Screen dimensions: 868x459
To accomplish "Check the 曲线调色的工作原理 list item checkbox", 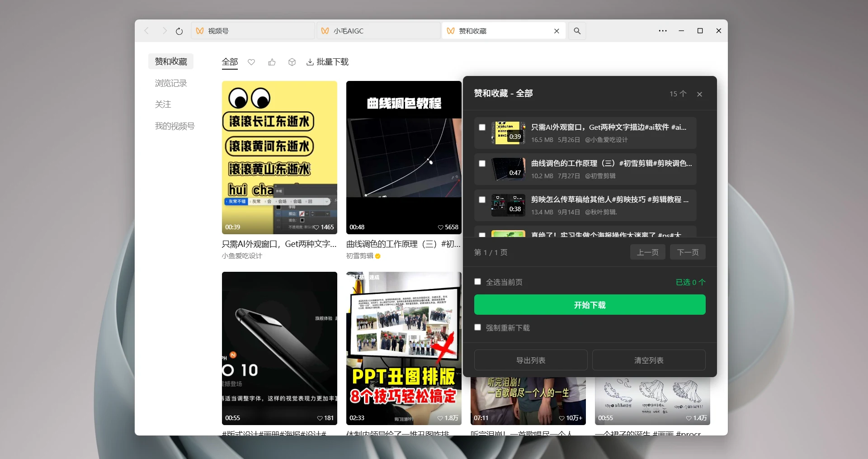I will tap(482, 163).
